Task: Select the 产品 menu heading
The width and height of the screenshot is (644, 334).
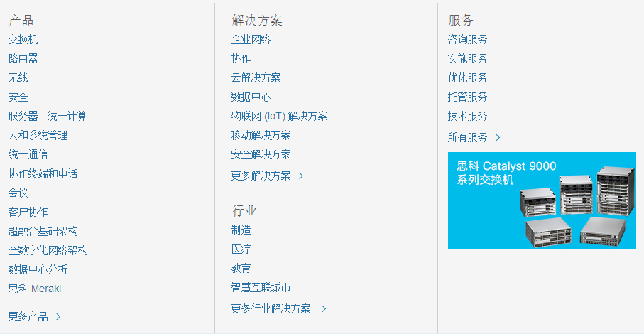Action: pos(21,20)
